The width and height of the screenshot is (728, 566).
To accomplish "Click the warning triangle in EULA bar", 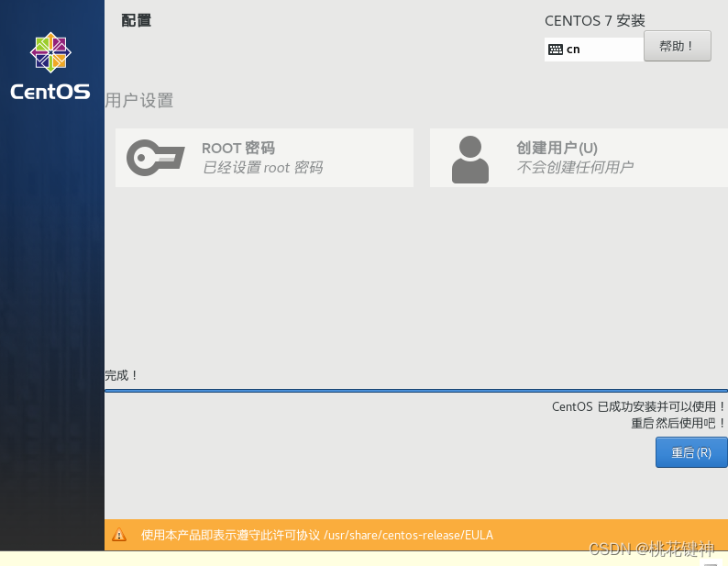I will point(119,535).
